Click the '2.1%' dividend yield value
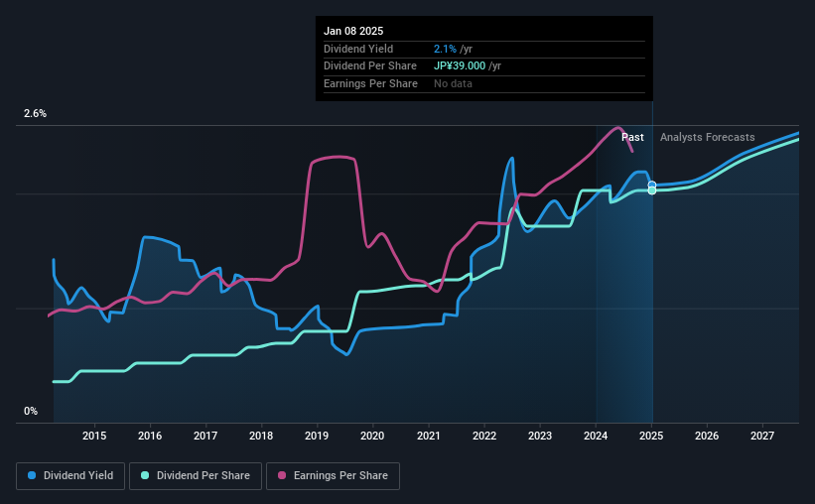The height and width of the screenshot is (504, 815). click(445, 49)
